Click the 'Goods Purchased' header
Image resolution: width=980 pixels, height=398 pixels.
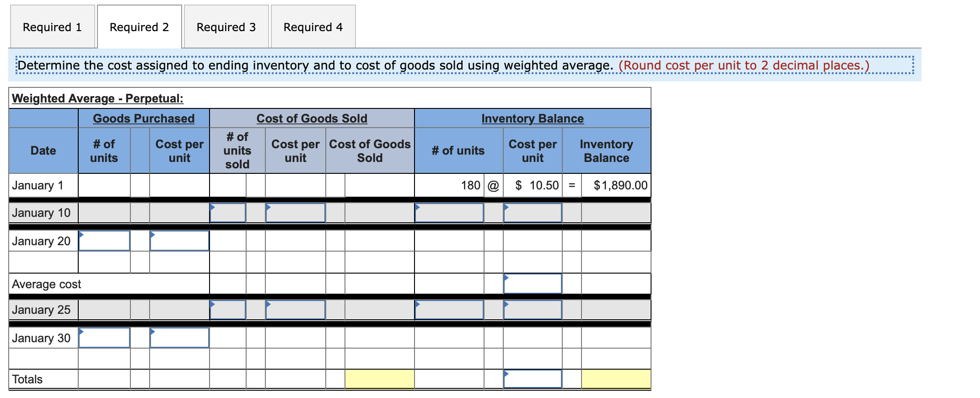tap(144, 118)
